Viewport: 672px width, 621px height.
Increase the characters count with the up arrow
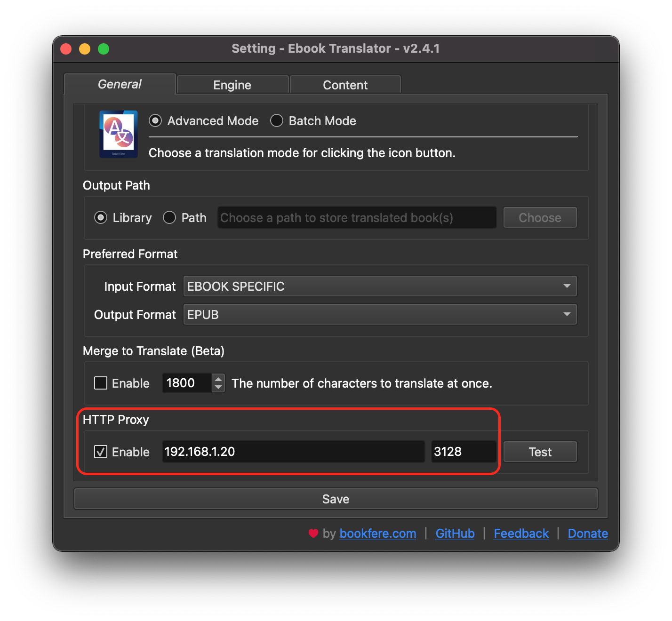click(x=218, y=379)
